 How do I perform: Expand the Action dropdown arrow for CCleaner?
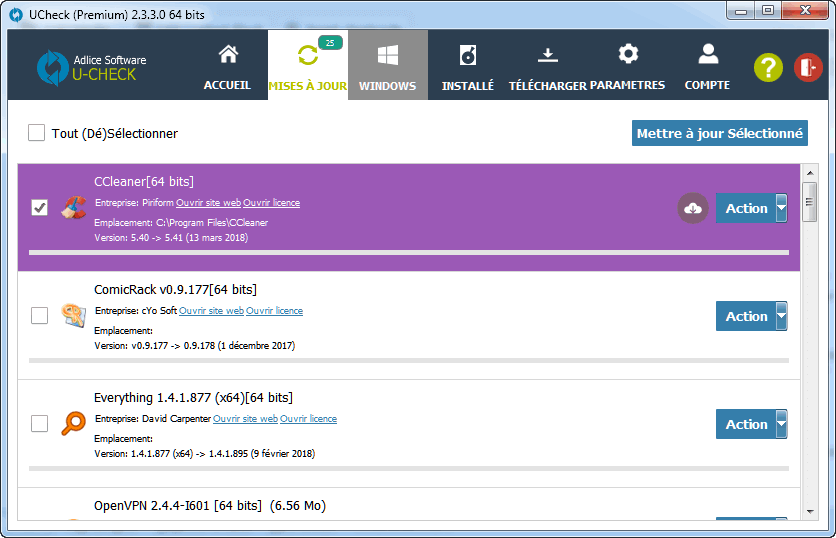coord(782,208)
